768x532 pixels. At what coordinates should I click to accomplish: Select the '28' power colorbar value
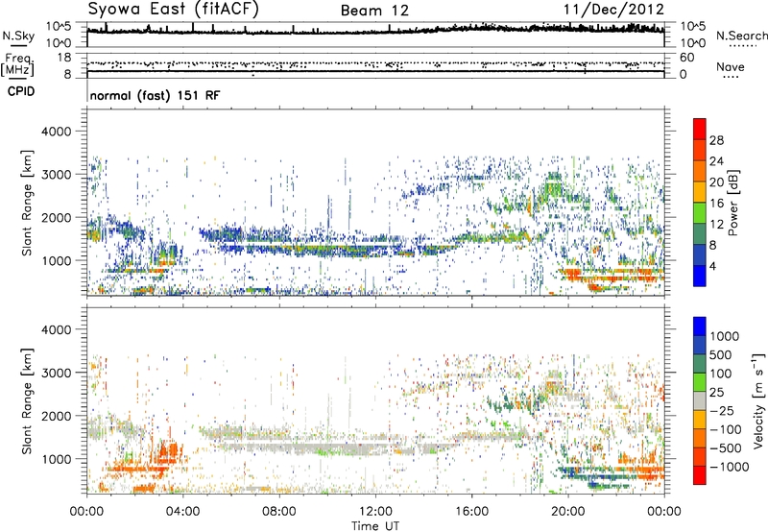tap(716, 140)
